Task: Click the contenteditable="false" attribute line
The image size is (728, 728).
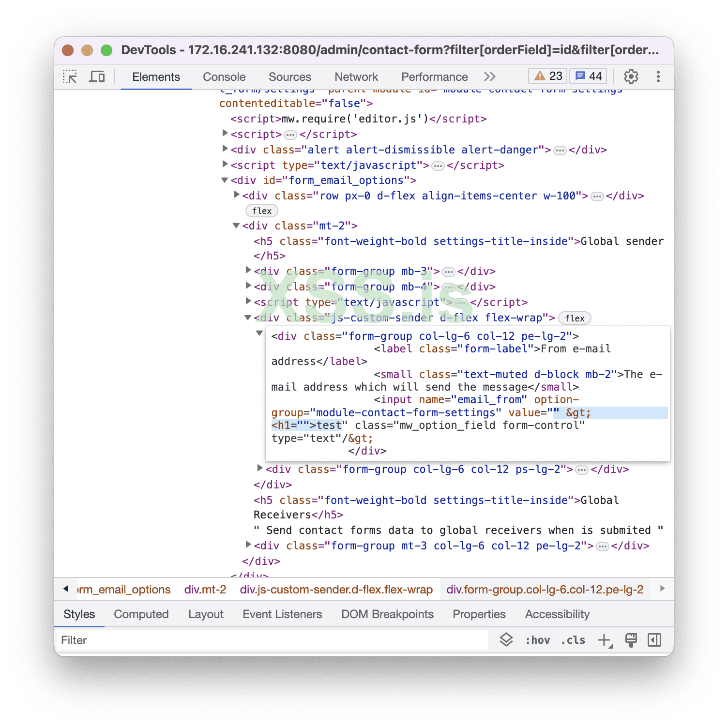Action: coord(296,103)
